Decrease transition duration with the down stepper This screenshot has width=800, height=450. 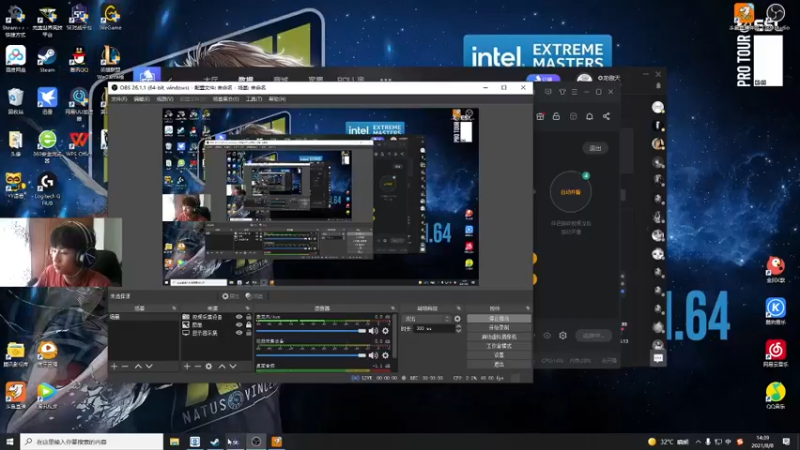tap(458, 331)
